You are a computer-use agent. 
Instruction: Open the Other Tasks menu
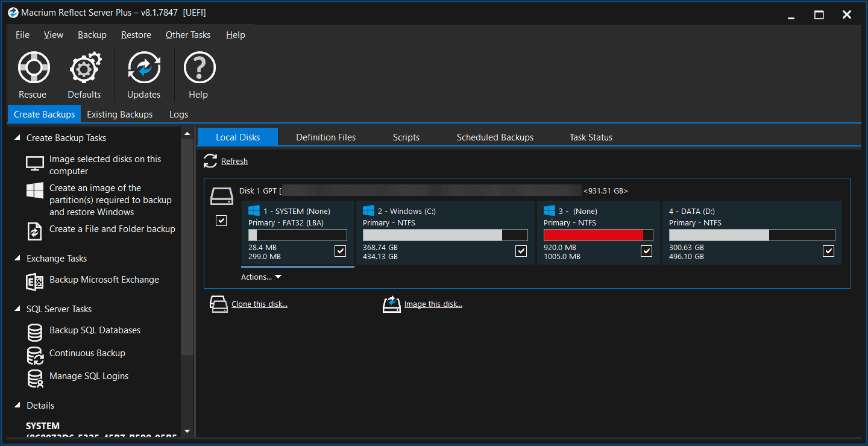(188, 35)
